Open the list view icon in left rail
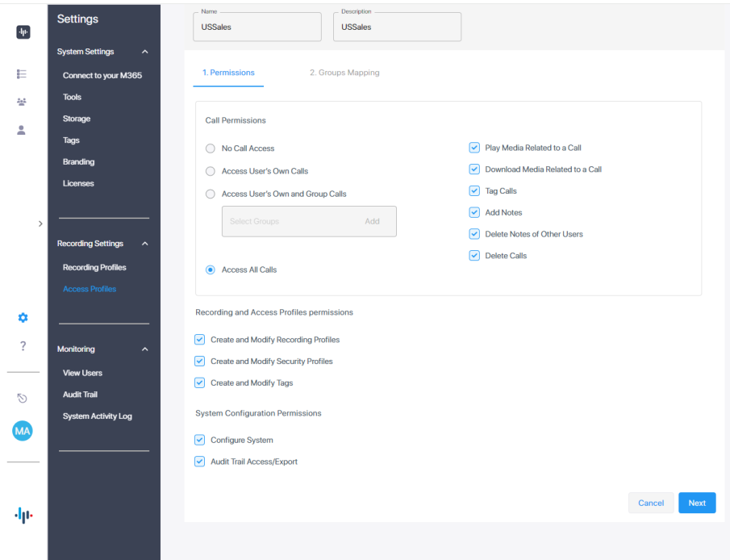The image size is (730, 560). 23,74
